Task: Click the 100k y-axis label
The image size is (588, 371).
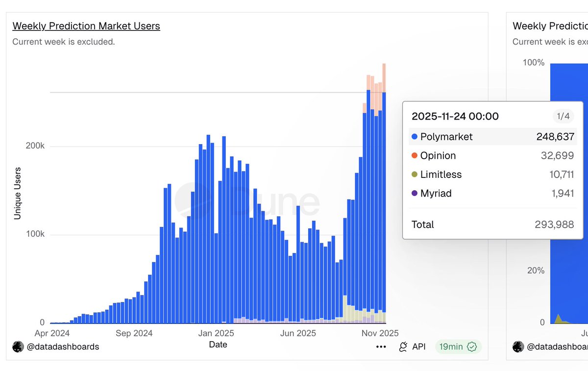Action: pos(36,235)
